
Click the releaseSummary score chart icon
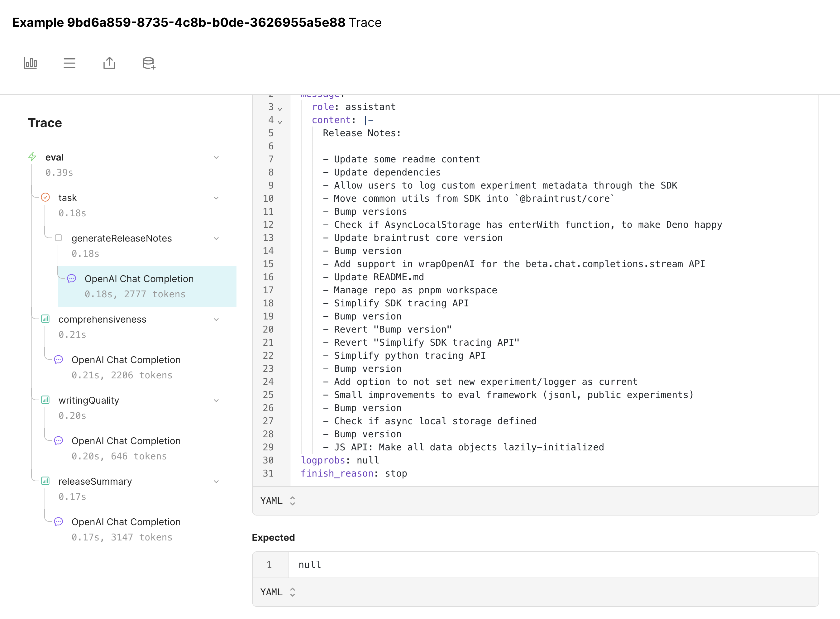coord(45,481)
